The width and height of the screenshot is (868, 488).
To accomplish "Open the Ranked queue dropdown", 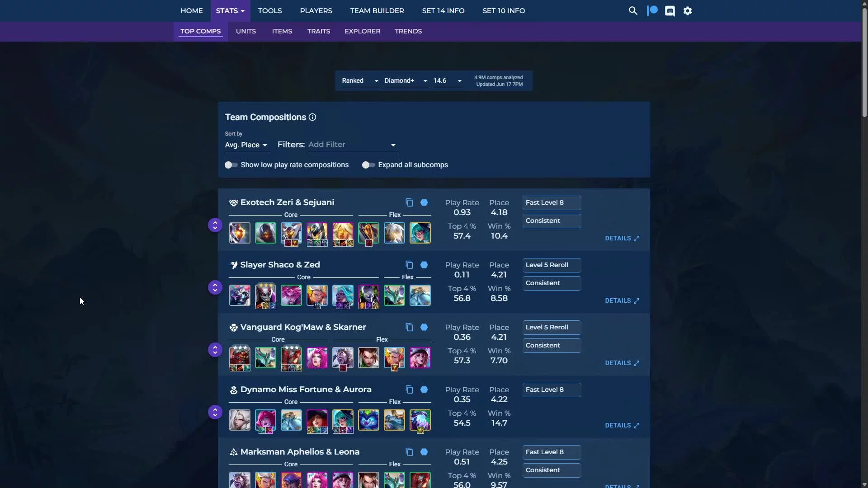I will point(360,80).
